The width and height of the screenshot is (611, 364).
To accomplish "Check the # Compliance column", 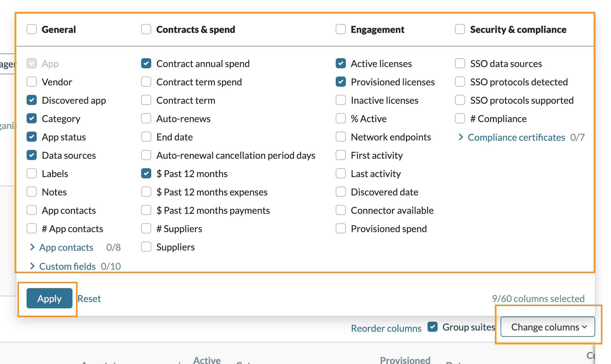I will (459, 118).
